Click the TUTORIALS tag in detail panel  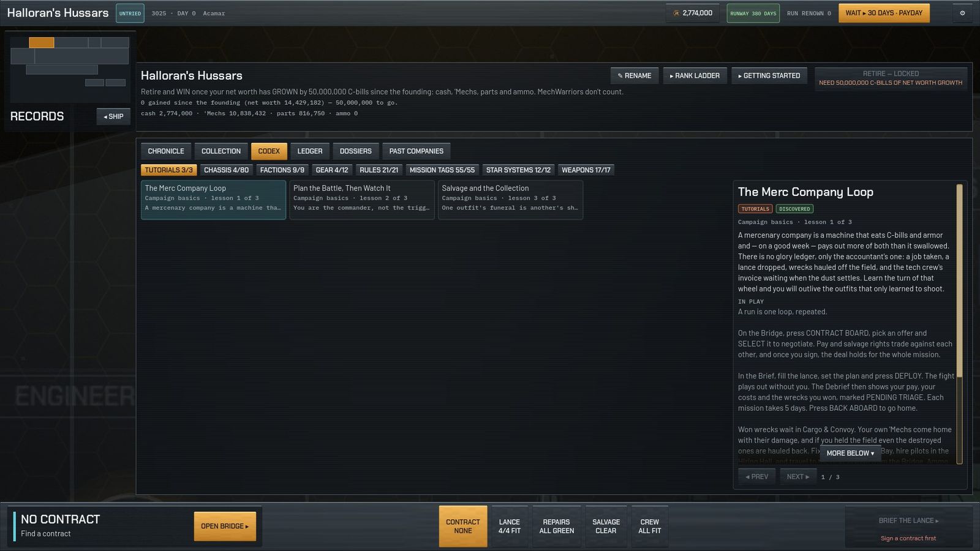point(755,209)
